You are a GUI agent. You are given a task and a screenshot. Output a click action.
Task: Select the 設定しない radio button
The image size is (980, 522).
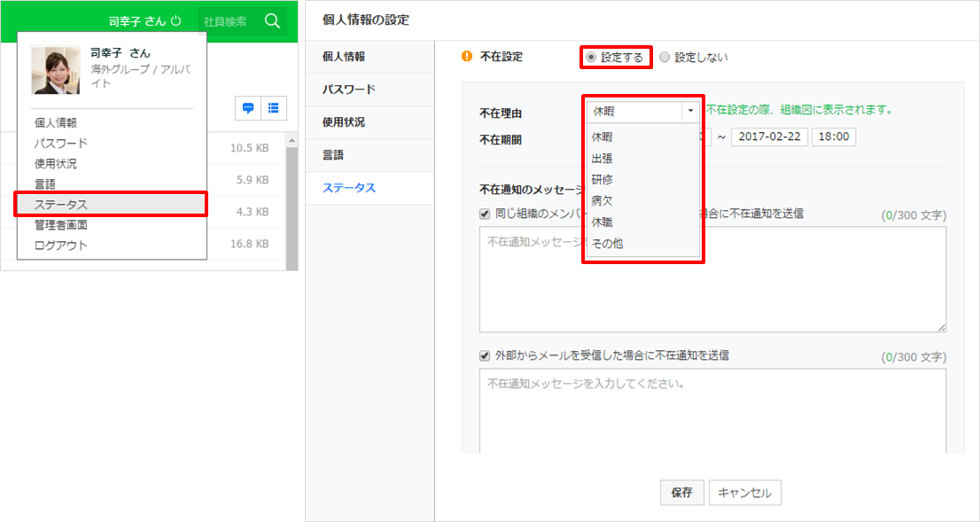tap(665, 58)
